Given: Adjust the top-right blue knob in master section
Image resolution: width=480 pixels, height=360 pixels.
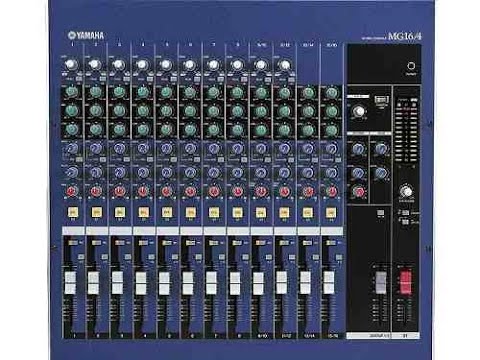Looking at the screenshot, I should [x=381, y=149].
